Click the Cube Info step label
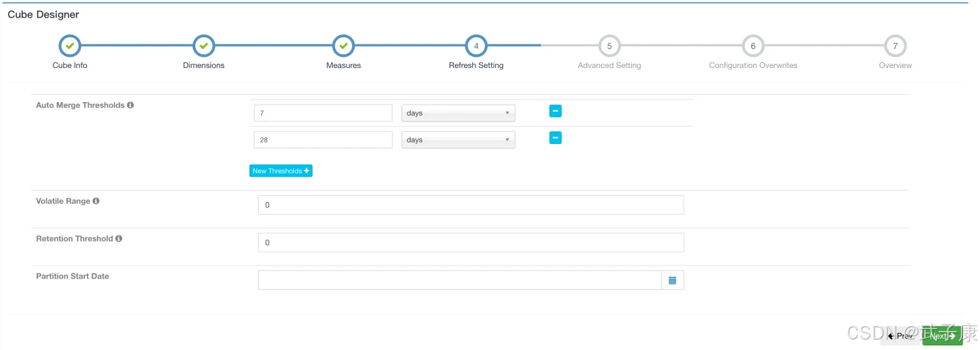Screen dimensions: 980x350 click(x=70, y=65)
